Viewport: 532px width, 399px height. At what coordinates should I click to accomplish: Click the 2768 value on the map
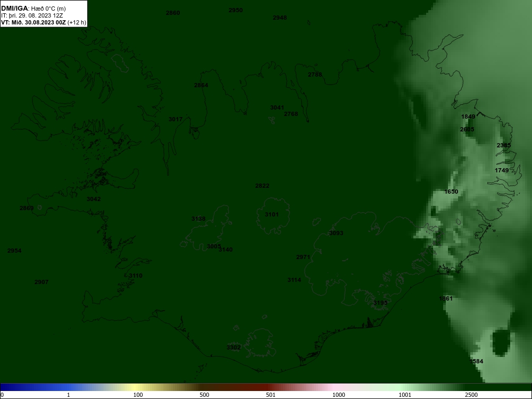point(291,114)
